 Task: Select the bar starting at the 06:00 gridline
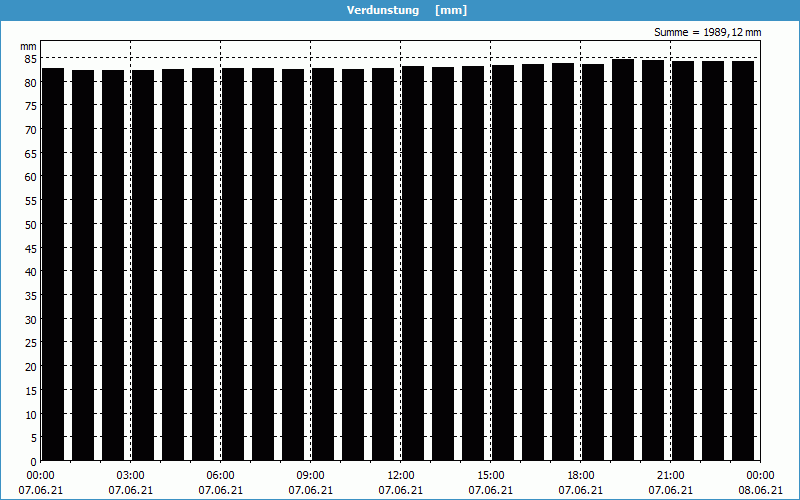[233, 264]
